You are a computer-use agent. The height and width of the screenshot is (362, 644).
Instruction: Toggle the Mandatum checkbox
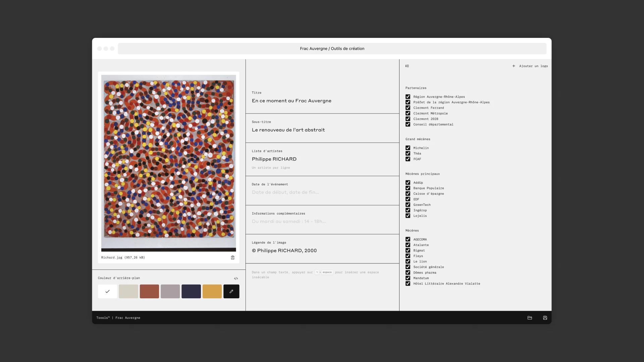(408, 278)
